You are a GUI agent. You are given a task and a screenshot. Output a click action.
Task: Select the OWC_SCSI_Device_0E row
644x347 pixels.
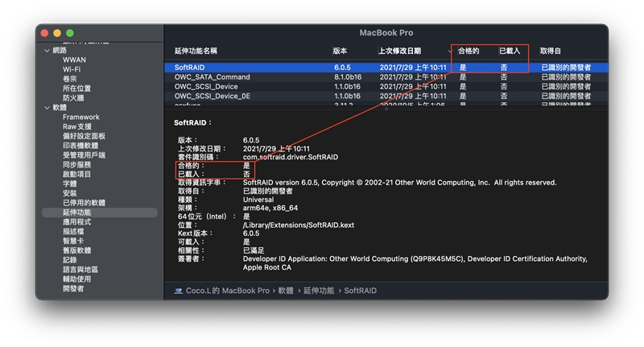point(386,96)
